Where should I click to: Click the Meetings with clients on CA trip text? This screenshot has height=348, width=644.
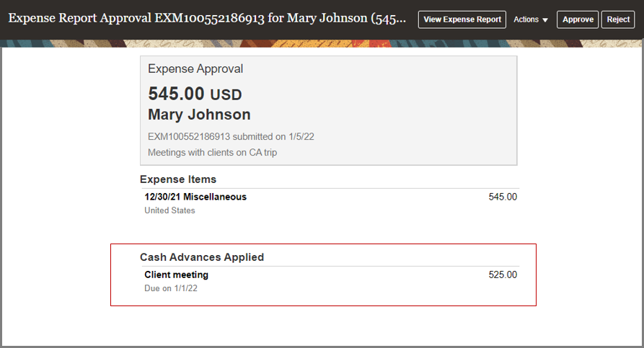tap(212, 153)
